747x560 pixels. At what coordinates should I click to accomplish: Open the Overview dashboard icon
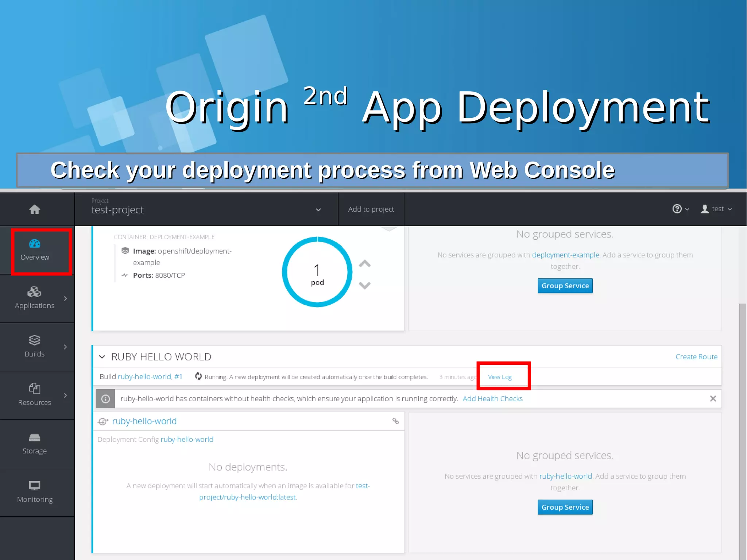[35, 243]
